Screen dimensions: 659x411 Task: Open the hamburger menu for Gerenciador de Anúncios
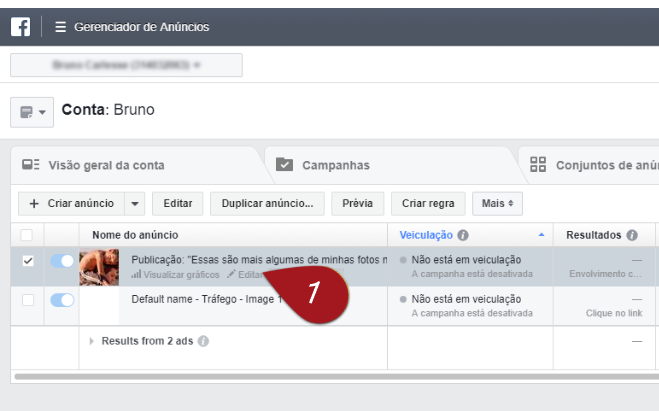point(60,27)
